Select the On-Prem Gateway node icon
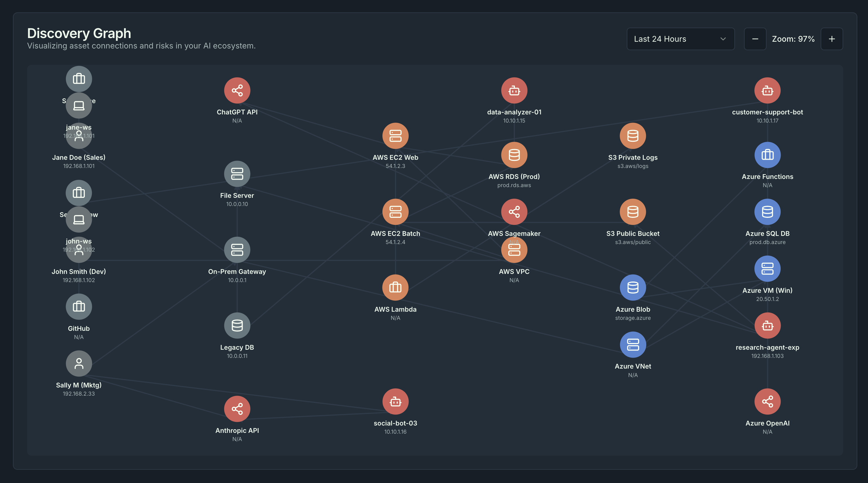The width and height of the screenshot is (868, 483). pos(237,250)
